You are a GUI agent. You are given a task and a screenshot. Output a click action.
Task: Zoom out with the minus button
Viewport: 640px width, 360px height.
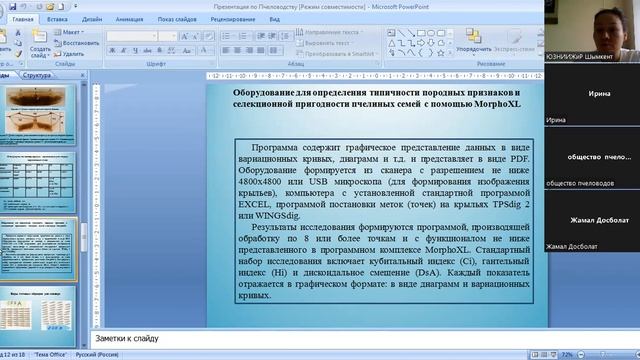coord(581,355)
